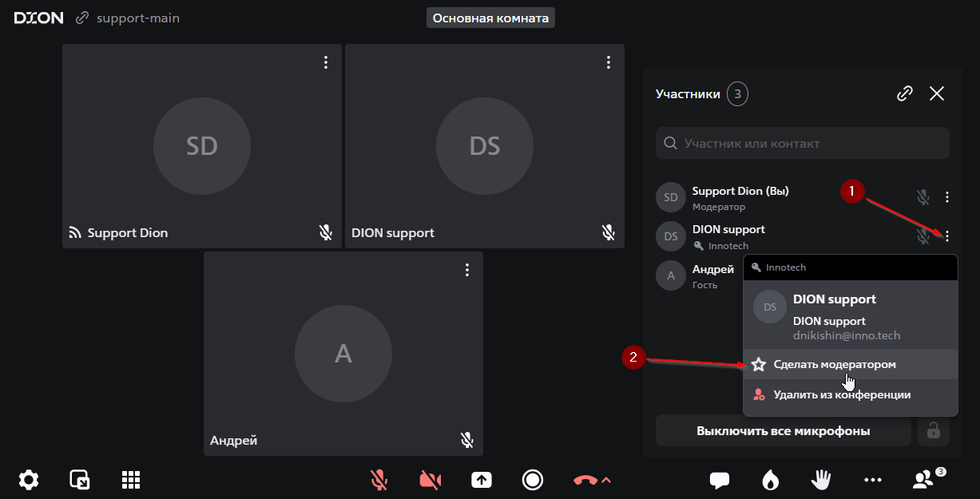Toggle the camera on or off
Viewport: 980px width, 499px height.
point(430,480)
